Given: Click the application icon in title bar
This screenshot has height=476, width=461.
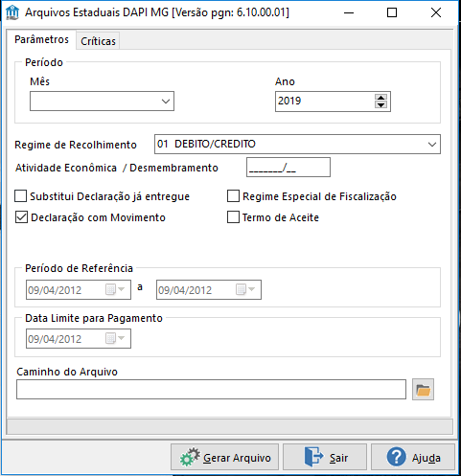Looking at the screenshot, I should tap(12, 12).
